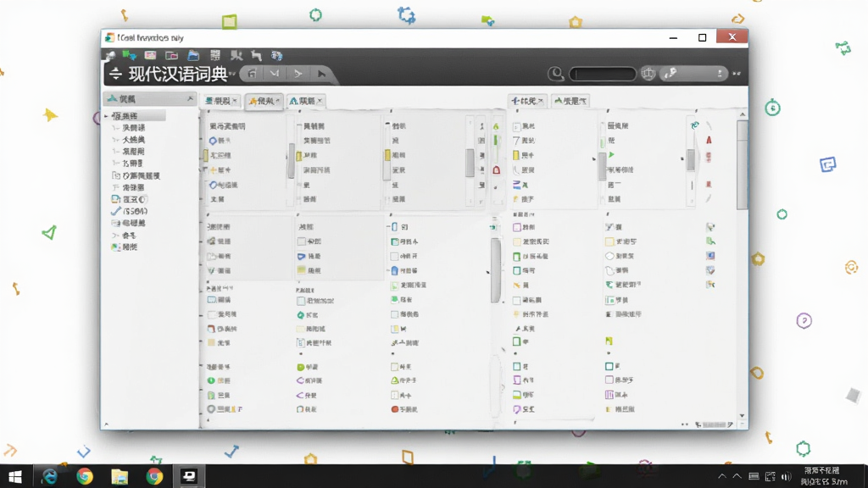Click the magnifier search icon

[556, 74]
